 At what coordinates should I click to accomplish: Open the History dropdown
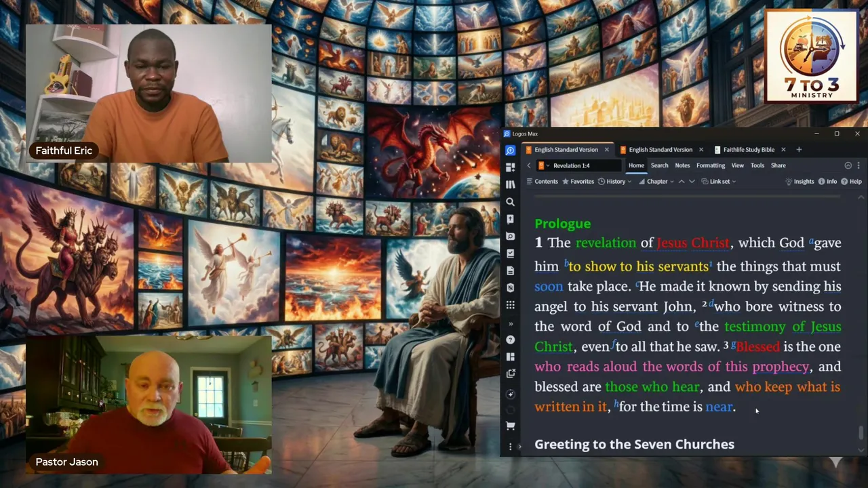click(614, 182)
